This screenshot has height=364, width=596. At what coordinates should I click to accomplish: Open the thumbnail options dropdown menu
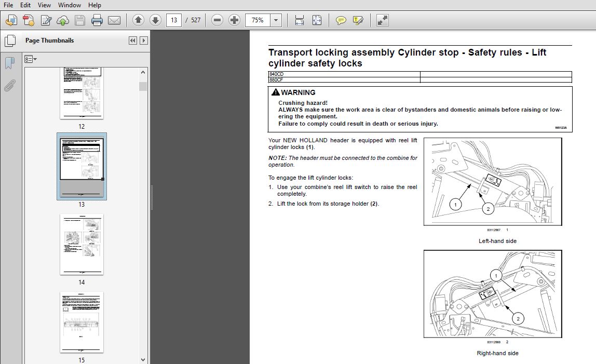(31, 59)
